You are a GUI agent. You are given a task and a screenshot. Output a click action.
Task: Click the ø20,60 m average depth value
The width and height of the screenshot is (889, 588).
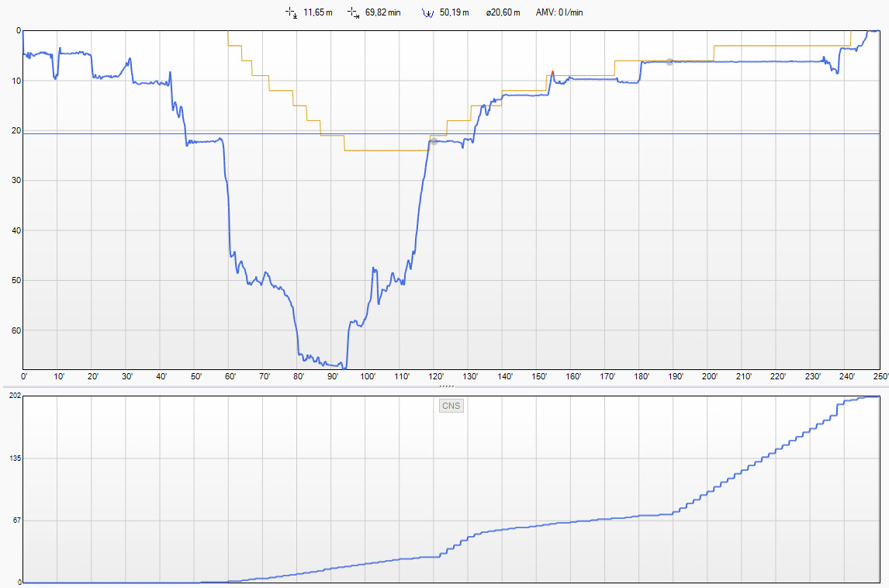point(503,12)
